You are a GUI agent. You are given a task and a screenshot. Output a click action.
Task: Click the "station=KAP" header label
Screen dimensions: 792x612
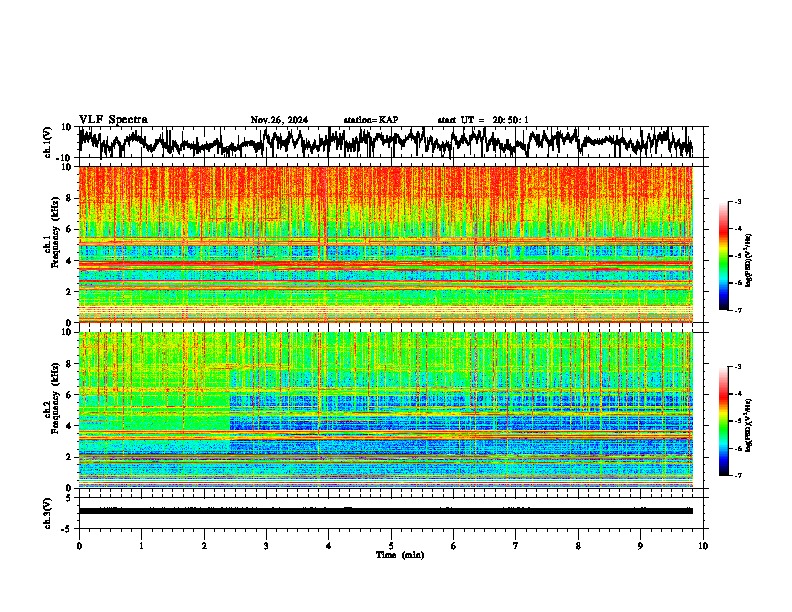coord(371,120)
